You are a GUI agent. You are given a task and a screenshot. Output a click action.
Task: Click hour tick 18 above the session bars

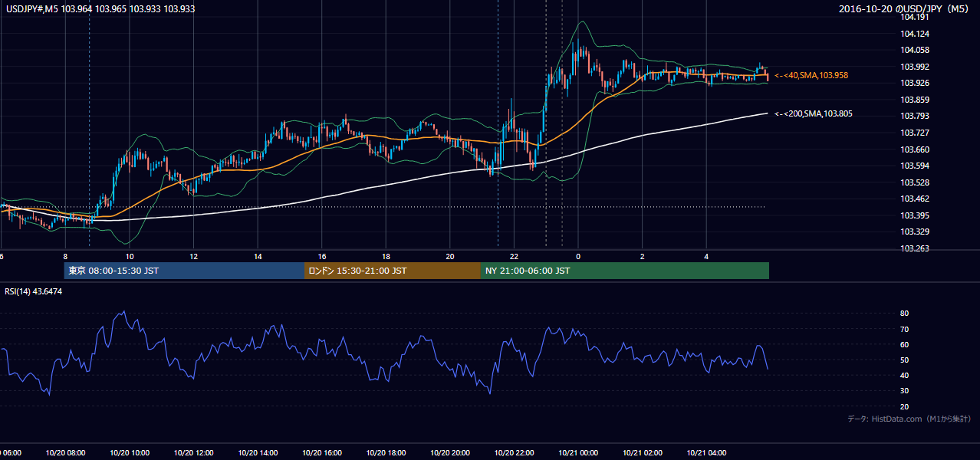(x=386, y=257)
